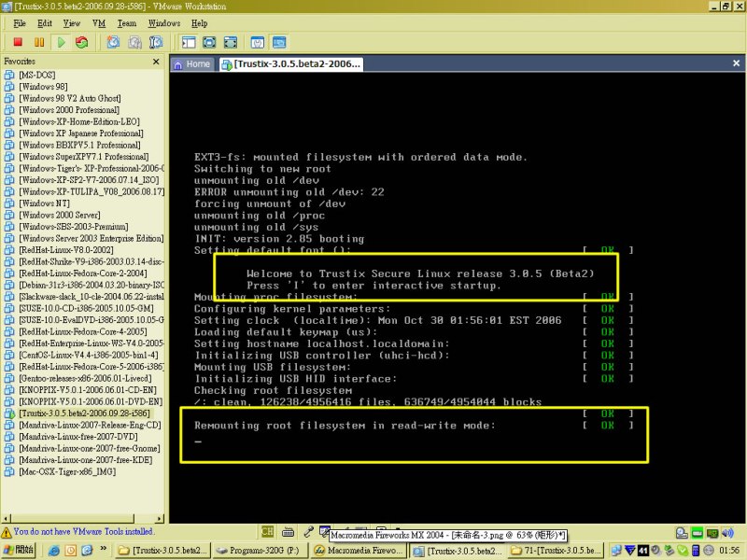The image size is (747, 560).
Task: Close the Favorites panel
Action: click(x=156, y=62)
